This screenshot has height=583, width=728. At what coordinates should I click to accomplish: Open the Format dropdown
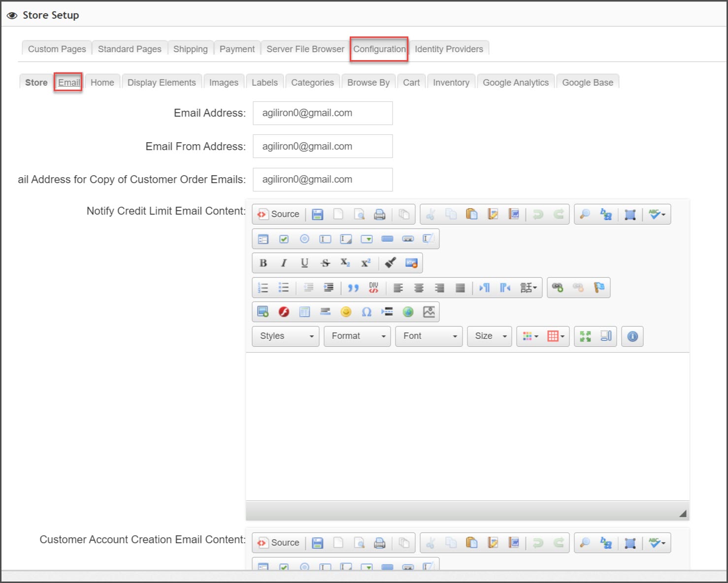tap(357, 336)
